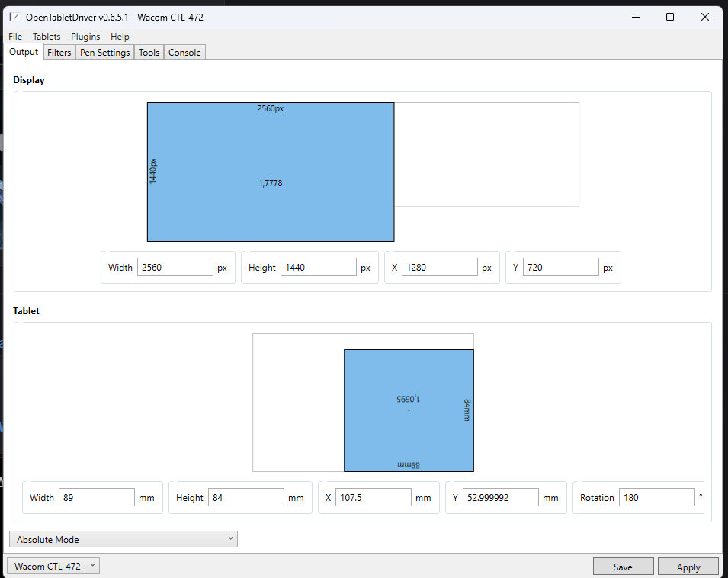
Task: Click the OpenTabletDriver app icon in title bar
Action: tap(15, 18)
